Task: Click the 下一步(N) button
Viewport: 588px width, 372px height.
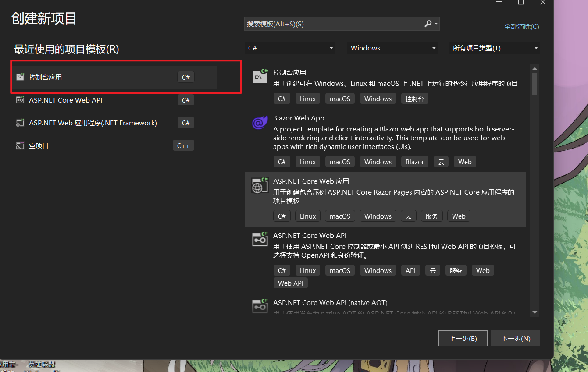Action: coord(516,338)
